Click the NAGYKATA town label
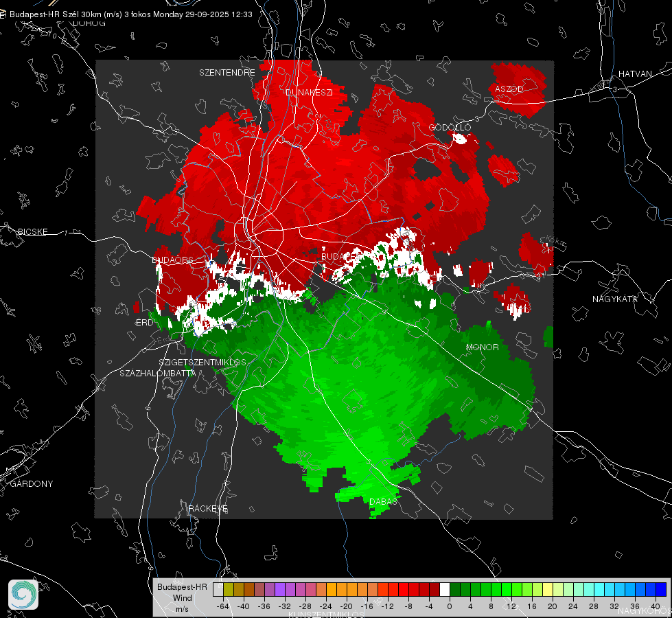Viewport: 672px width, 618px height. tap(615, 299)
